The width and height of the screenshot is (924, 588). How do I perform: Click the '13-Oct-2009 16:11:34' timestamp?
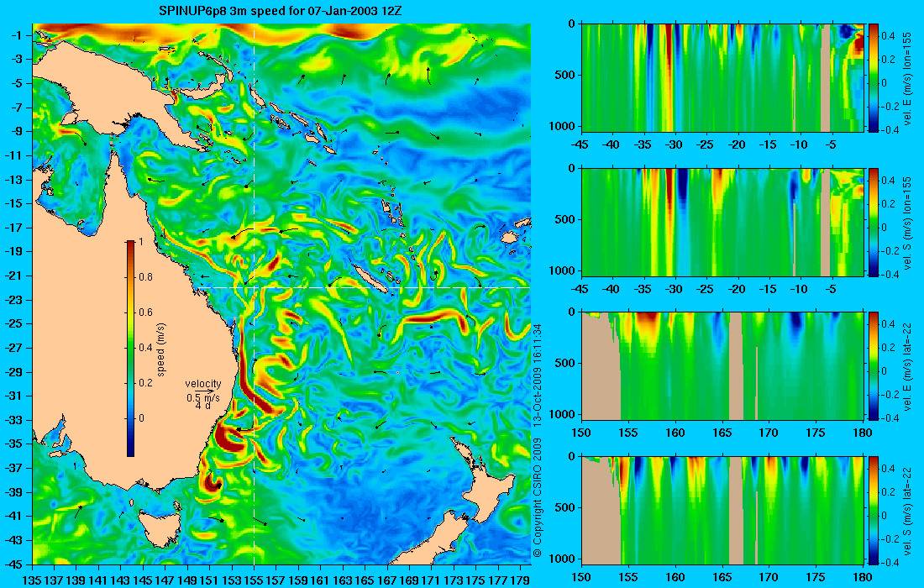(537, 377)
